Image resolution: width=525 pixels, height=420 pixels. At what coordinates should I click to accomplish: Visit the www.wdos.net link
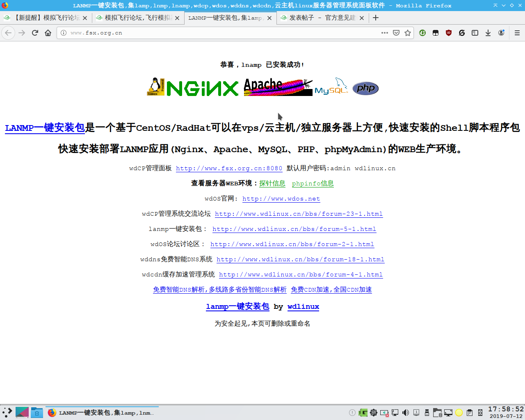pos(281,199)
